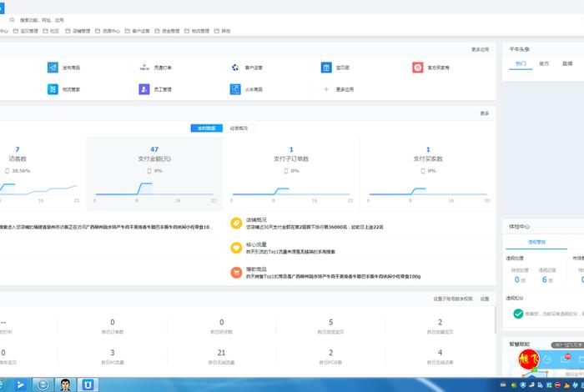This screenshot has width=584, height=392.
Task: Click the 设置子账号数字权限 link
Action: [x=452, y=299]
